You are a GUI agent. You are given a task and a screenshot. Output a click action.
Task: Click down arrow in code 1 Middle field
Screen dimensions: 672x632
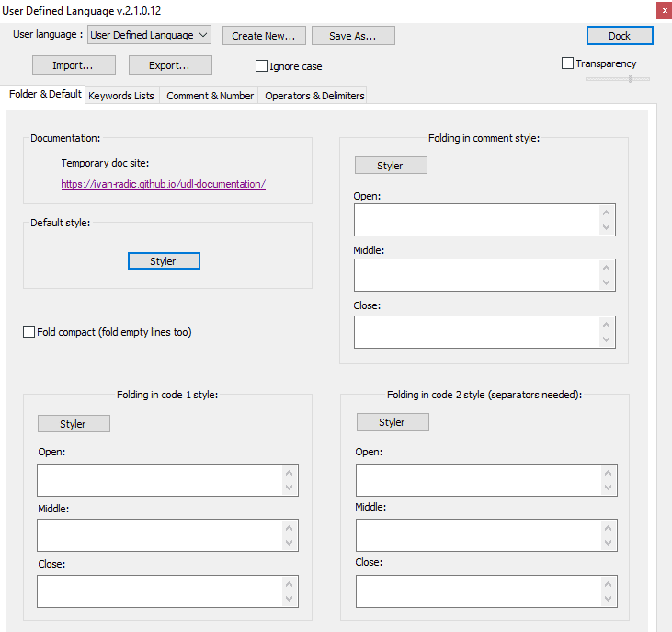coord(289,543)
